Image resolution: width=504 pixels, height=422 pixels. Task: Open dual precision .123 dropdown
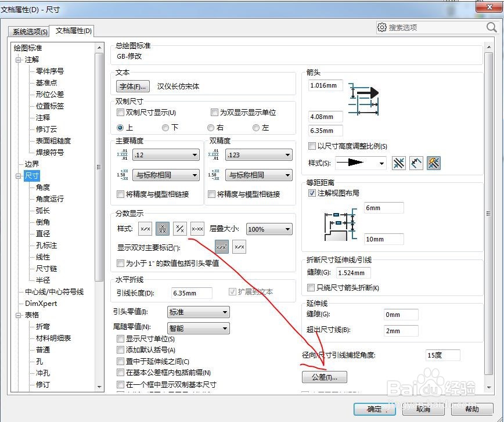tap(259, 155)
